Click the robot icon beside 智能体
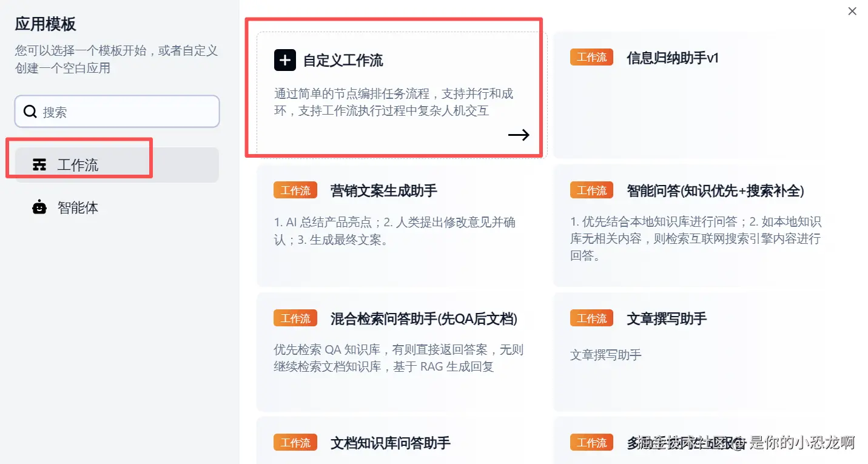868x464 pixels. click(39, 207)
